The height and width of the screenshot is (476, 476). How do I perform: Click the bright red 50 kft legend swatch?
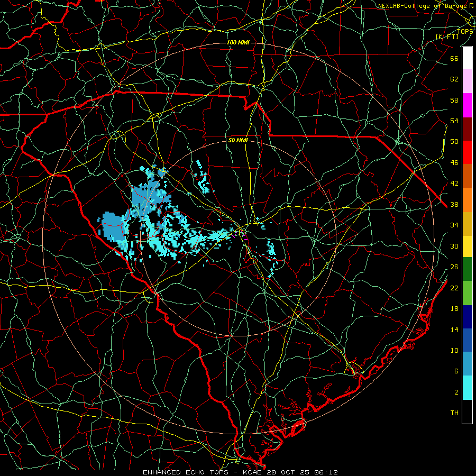(x=467, y=152)
